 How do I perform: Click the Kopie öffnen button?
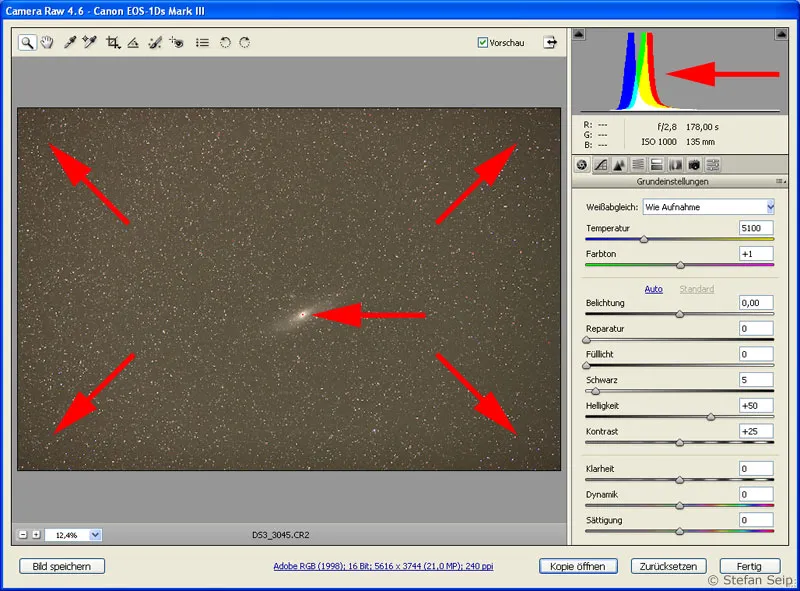tap(577, 566)
